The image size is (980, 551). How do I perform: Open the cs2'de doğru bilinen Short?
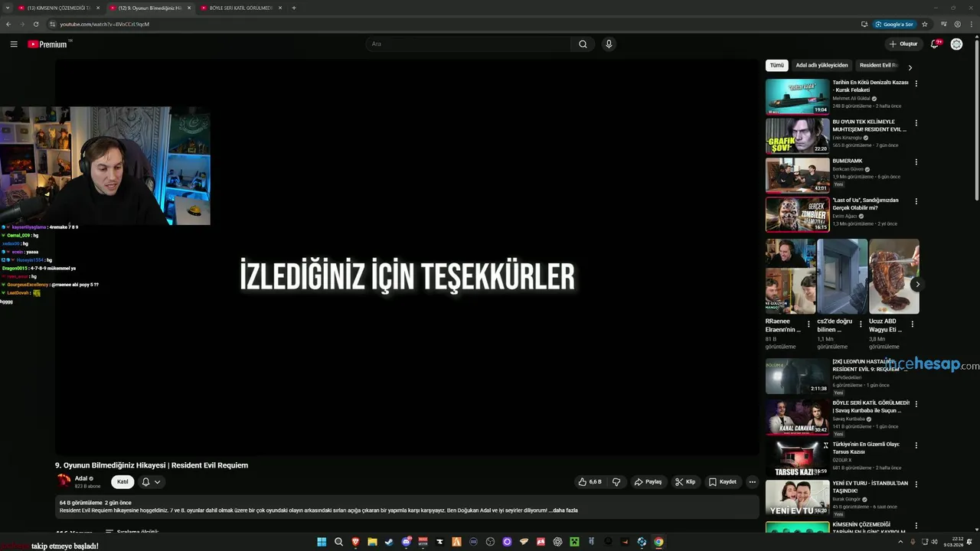point(842,276)
